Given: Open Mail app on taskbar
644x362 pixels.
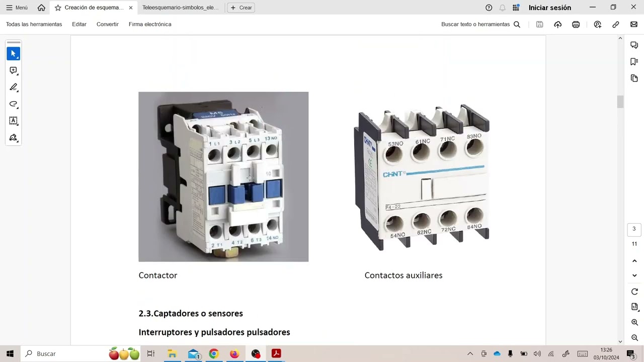Looking at the screenshot, I should point(194,354).
